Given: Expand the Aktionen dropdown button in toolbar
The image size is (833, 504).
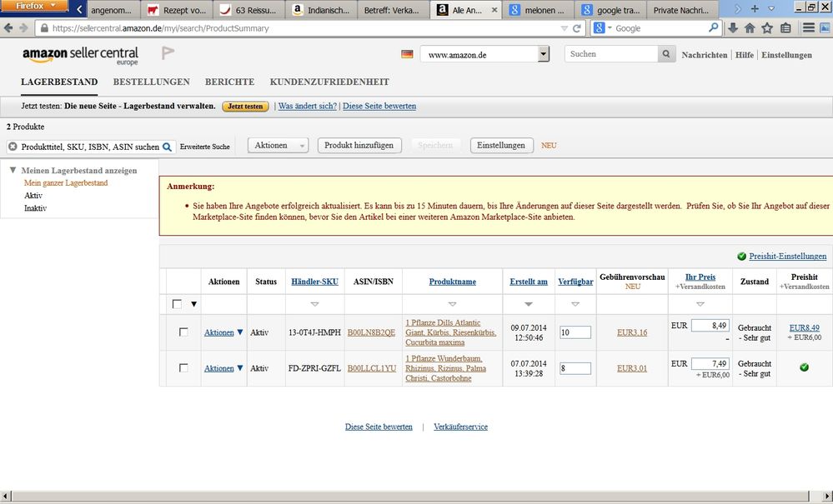Looking at the screenshot, I should [278, 145].
